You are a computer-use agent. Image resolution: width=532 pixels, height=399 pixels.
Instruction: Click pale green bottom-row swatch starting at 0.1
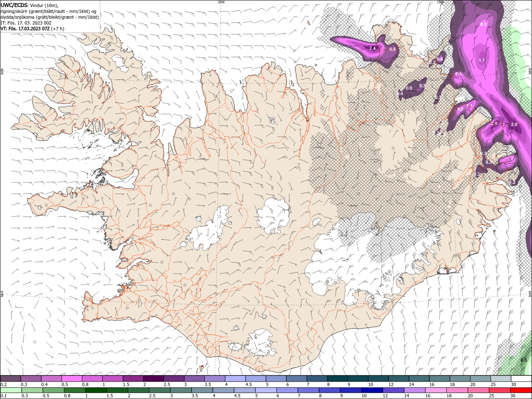(11, 390)
